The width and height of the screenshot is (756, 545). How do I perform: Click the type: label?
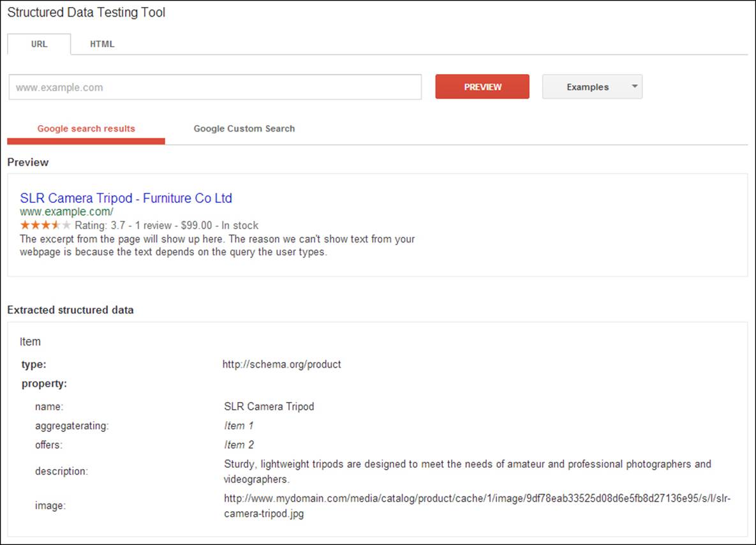pos(34,364)
